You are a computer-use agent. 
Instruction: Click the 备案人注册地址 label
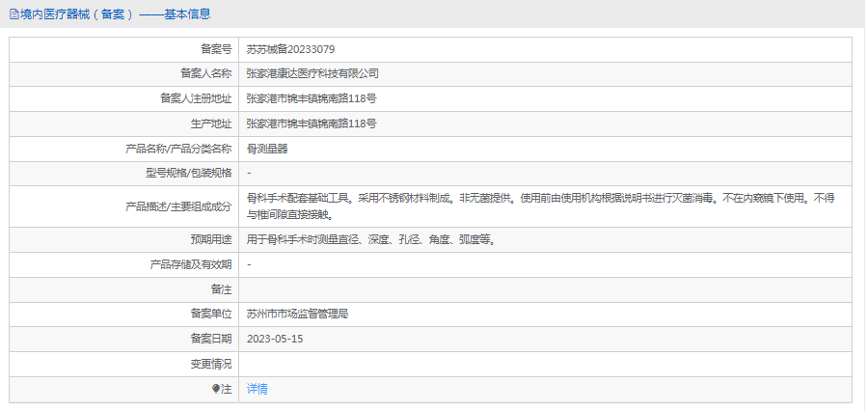click(x=196, y=98)
